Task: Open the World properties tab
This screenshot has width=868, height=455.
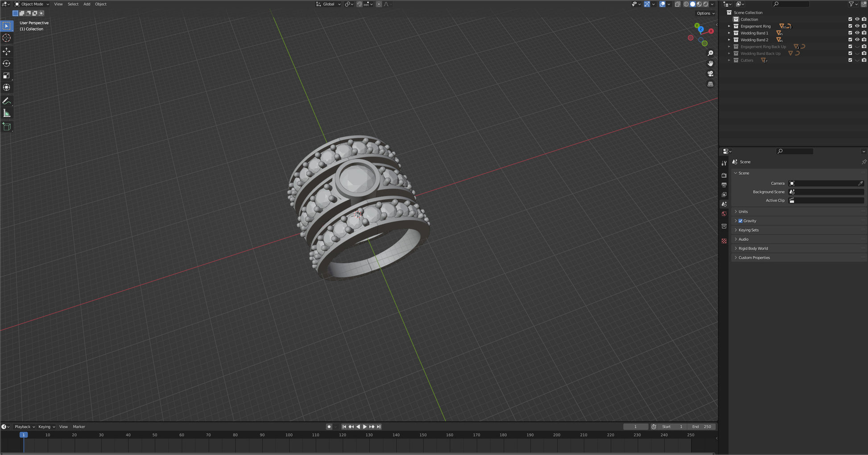Action: point(724,214)
